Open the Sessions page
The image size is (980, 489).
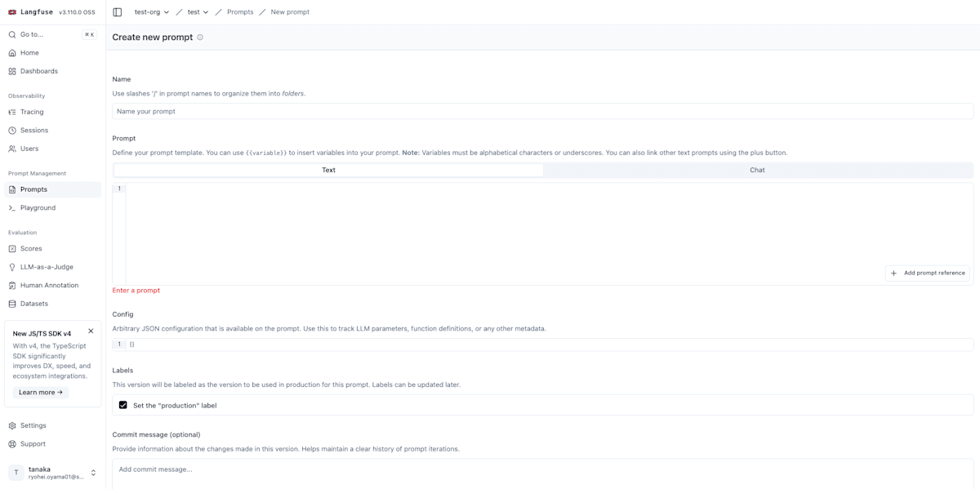click(x=53, y=131)
